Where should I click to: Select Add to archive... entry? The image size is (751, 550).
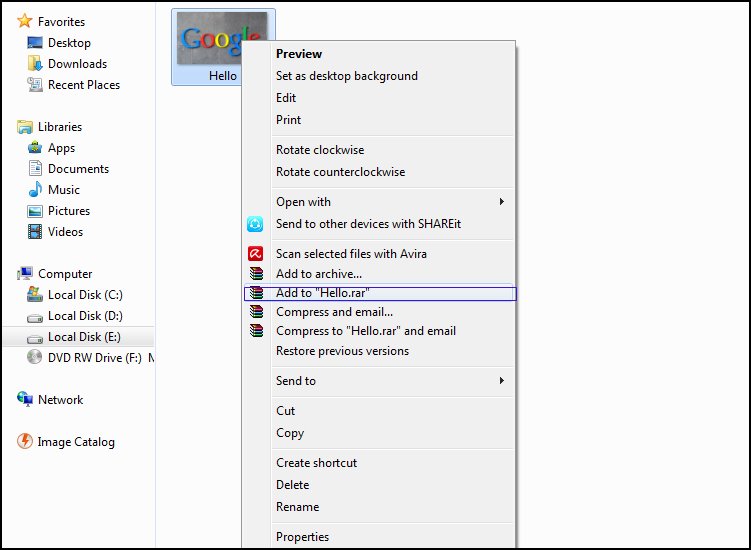378,274
